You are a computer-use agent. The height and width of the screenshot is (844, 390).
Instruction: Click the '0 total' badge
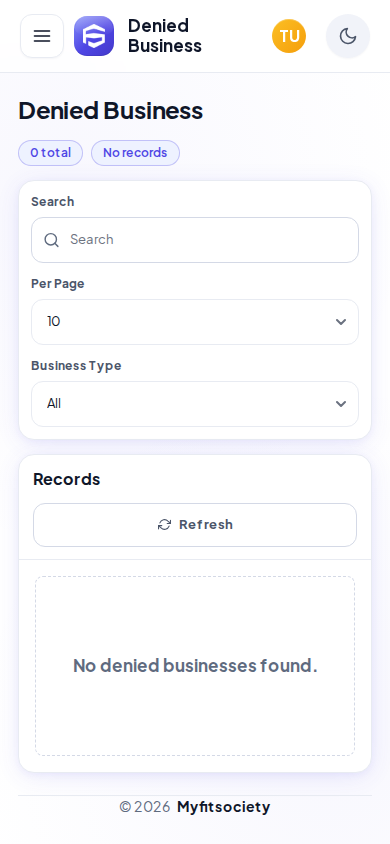point(51,153)
